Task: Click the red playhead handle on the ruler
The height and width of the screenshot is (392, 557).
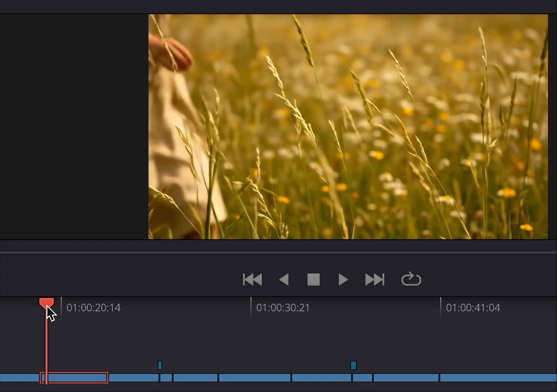Action: 46,302
